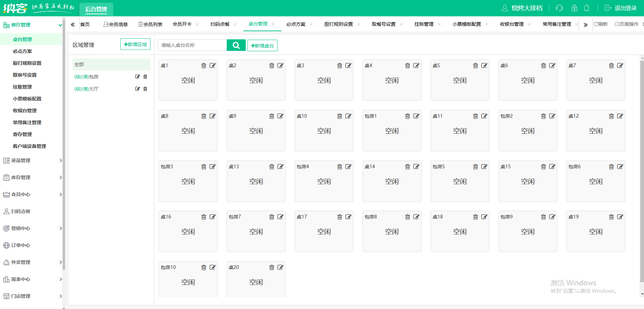This screenshot has width=644, height=309.
Task: Click the 新增区域 button
Action: pos(135,44)
